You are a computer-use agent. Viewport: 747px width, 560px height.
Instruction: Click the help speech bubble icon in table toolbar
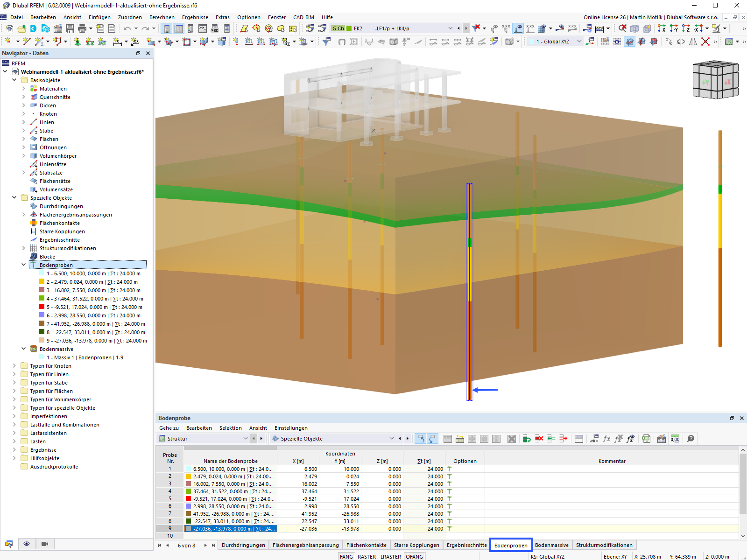point(691,439)
